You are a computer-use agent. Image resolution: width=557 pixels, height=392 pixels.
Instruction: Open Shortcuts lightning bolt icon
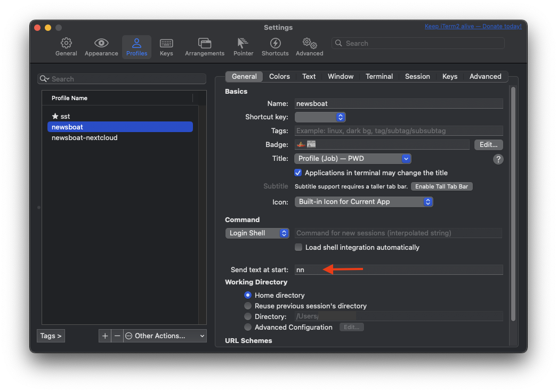(276, 43)
